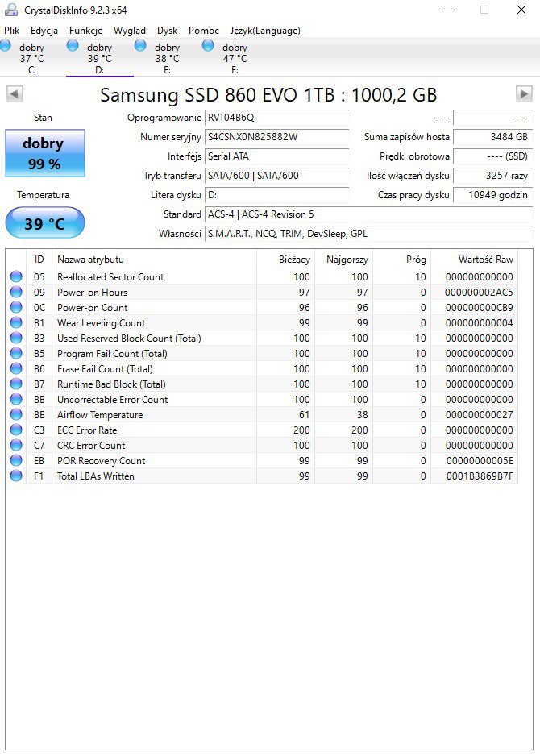Select the Wear Leveling Count row name
This screenshot has height=756, width=540.
click(102, 323)
